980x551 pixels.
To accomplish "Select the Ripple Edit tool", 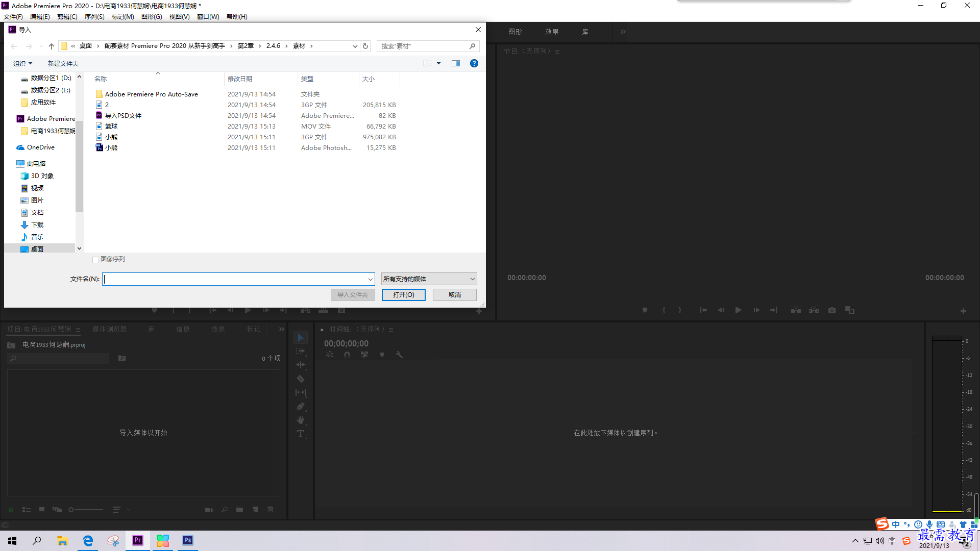I will [301, 365].
